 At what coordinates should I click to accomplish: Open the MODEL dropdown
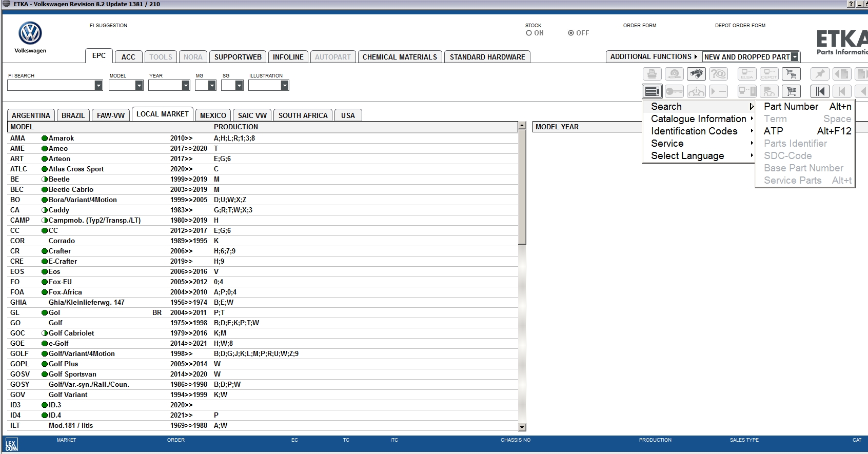[x=139, y=86]
